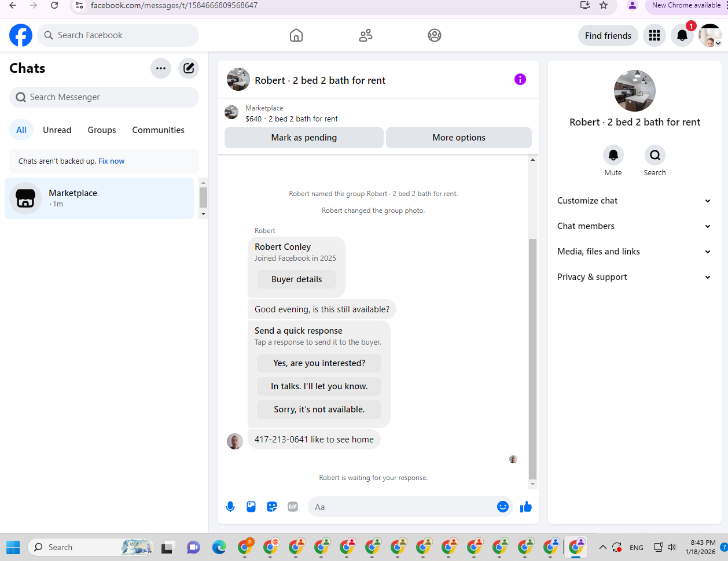Click the ENG language indicator
This screenshot has width=728, height=561.
coord(637,548)
